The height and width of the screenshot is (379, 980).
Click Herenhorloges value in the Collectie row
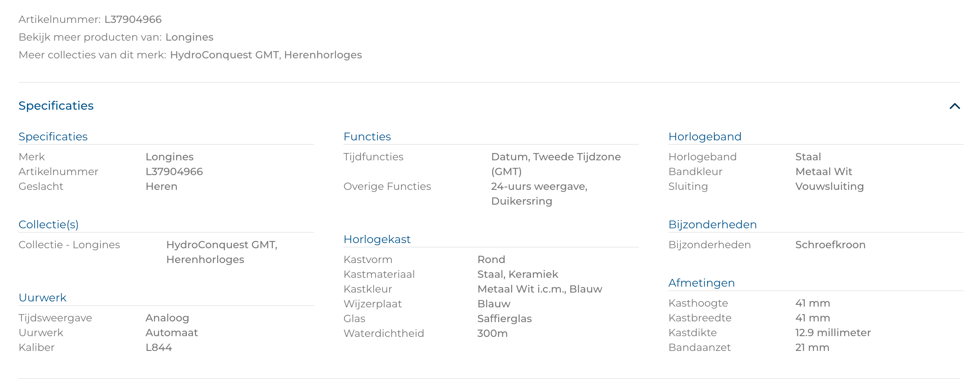pyautogui.click(x=205, y=260)
